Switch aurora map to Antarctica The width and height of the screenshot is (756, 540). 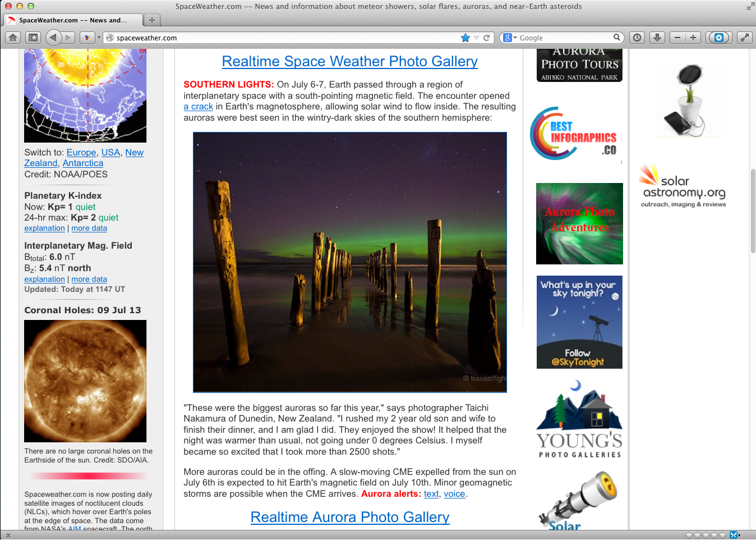point(82,163)
